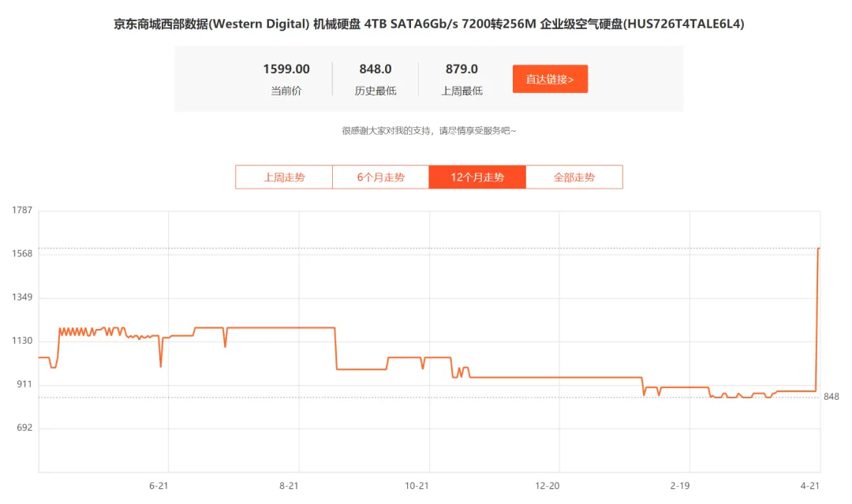Click the 2-19 date axis label

pos(679,487)
